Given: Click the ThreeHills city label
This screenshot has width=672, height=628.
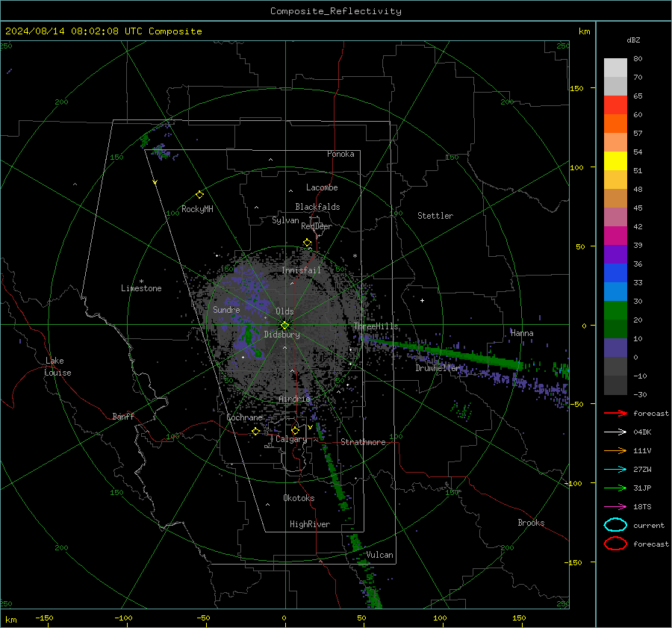Looking at the screenshot, I should [x=376, y=326].
